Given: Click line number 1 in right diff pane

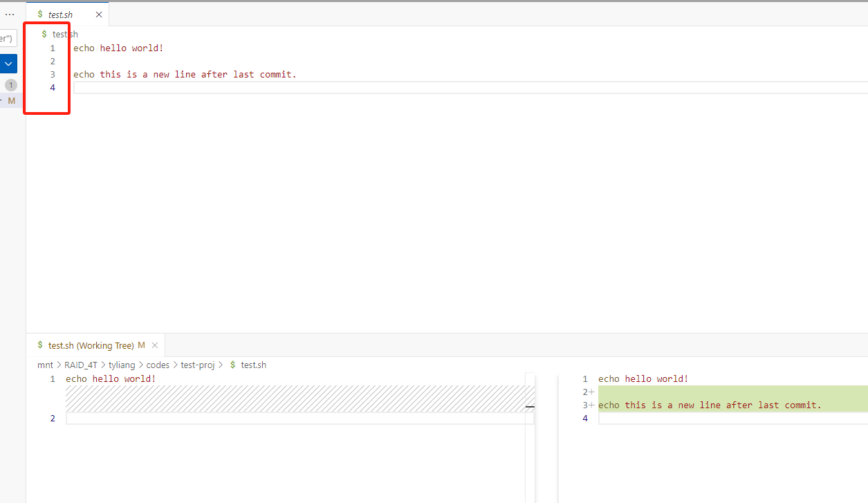Looking at the screenshot, I should [x=585, y=379].
